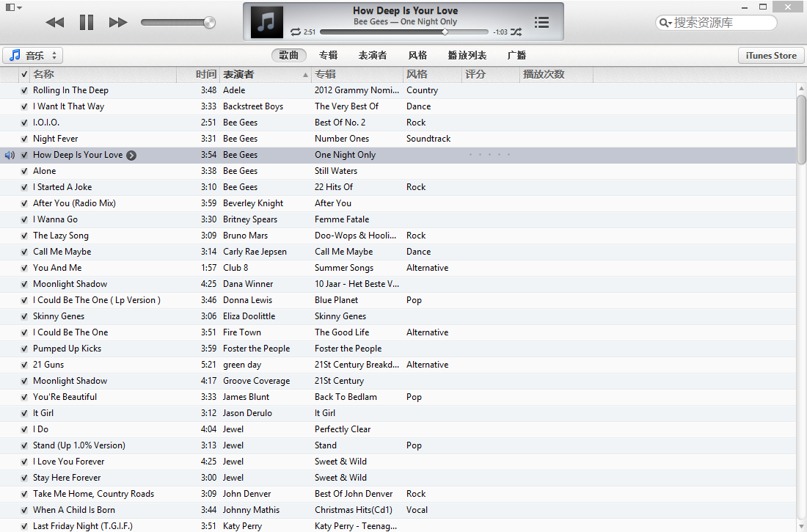The image size is (807, 532).
Task: Open the 音乐 library selector dropdown
Action: (32, 55)
